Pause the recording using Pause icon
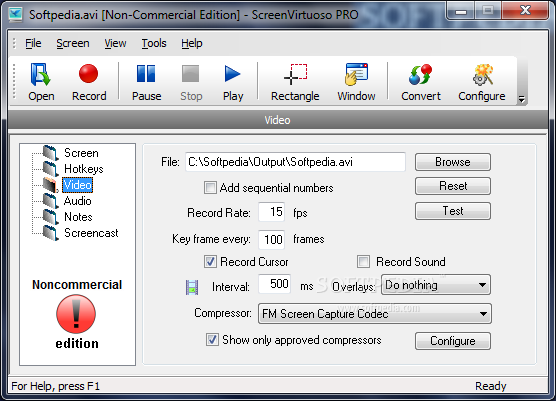 pyautogui.click(x=146, y=82)
